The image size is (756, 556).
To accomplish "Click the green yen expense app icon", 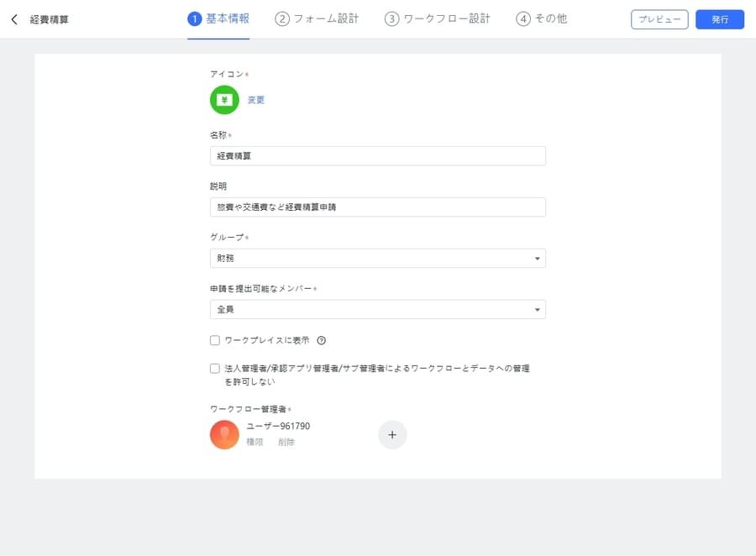I will (x=223, y=100).
